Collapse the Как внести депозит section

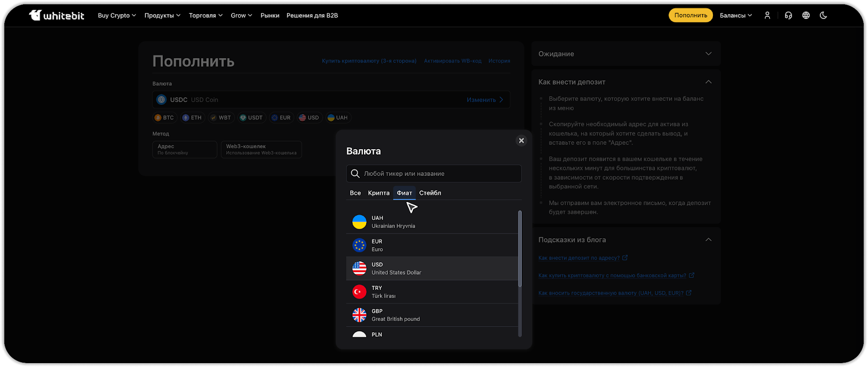(x=708, y=82)
